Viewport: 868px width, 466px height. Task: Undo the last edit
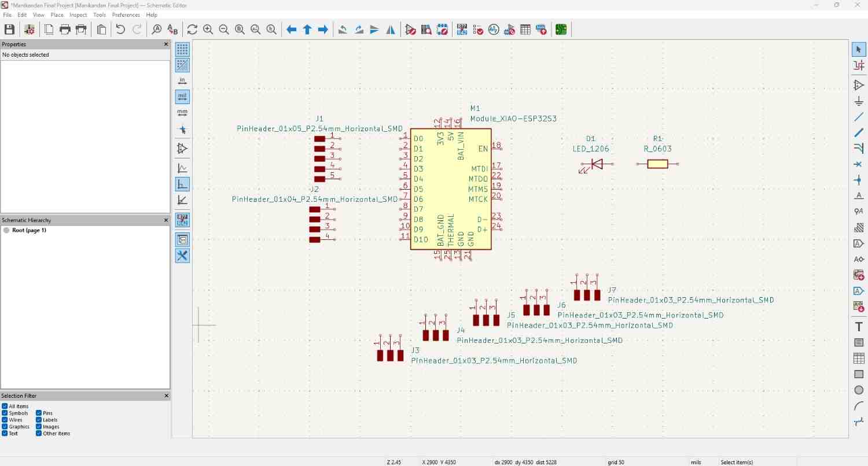pyautogui.click(x=120, y=29)
